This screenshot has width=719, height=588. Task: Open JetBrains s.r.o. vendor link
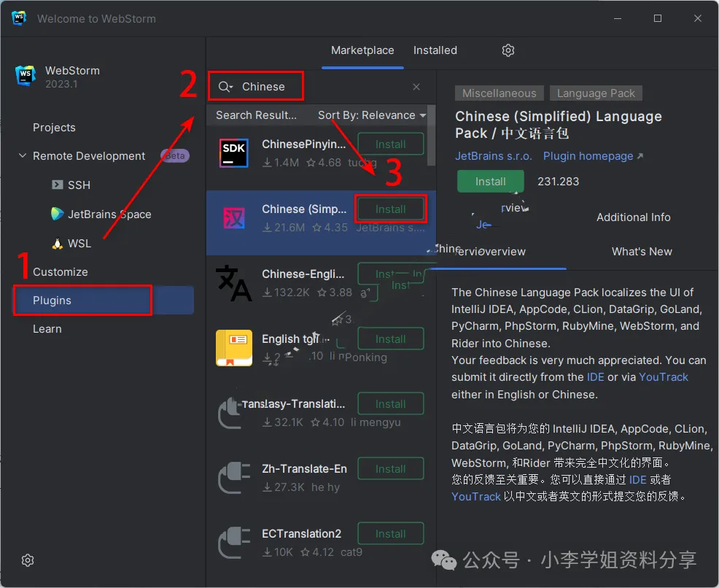[493, 156]
